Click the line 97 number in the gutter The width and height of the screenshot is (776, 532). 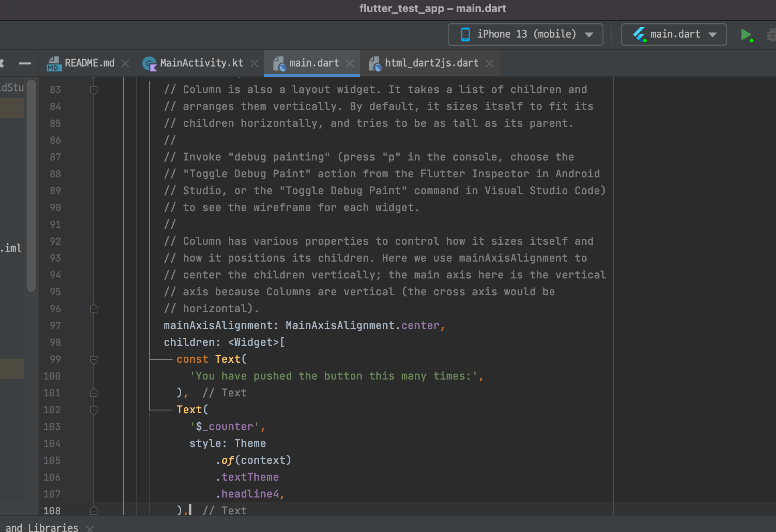point(55,325)
